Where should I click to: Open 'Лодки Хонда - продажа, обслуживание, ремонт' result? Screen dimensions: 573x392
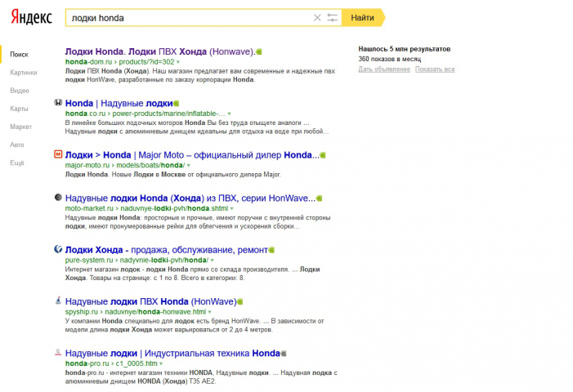click(166, 250)
